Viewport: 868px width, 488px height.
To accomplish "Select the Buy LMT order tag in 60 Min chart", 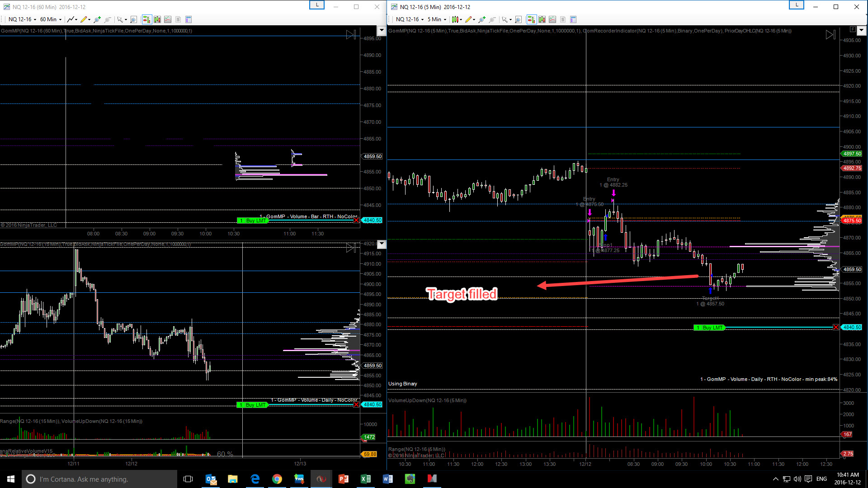I will [253, 221].
